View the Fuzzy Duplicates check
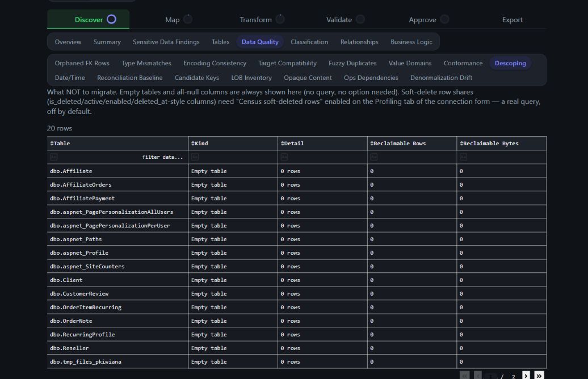588x379 pixels. pos(352,64)
